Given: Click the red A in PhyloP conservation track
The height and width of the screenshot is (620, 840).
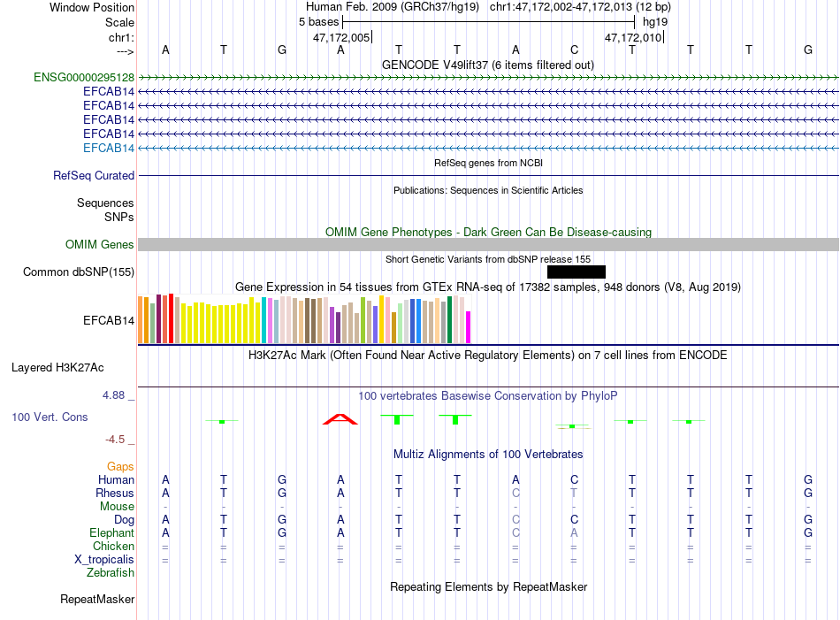Looking at the screenshot, I should coord(340,419).
